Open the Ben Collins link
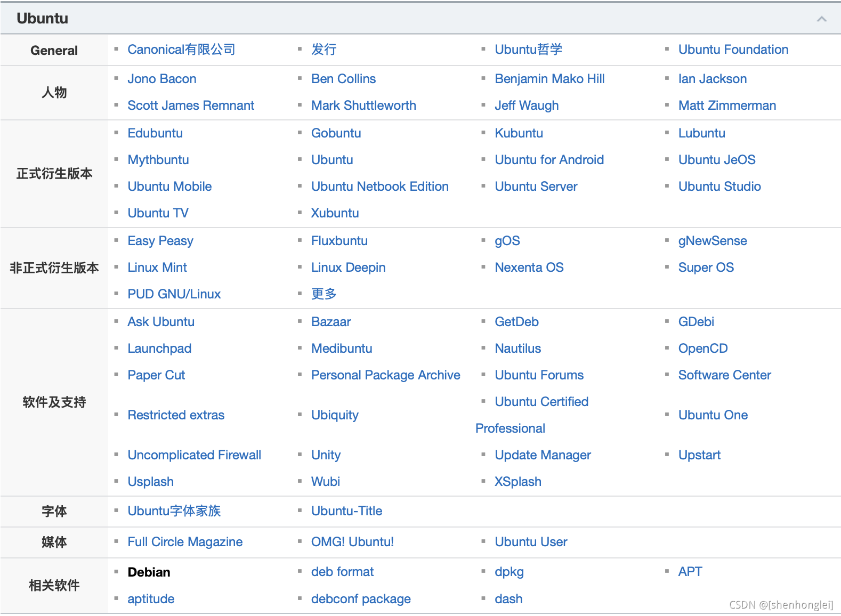The width and height of the screenshot is (841, 616). click(344, 79)
